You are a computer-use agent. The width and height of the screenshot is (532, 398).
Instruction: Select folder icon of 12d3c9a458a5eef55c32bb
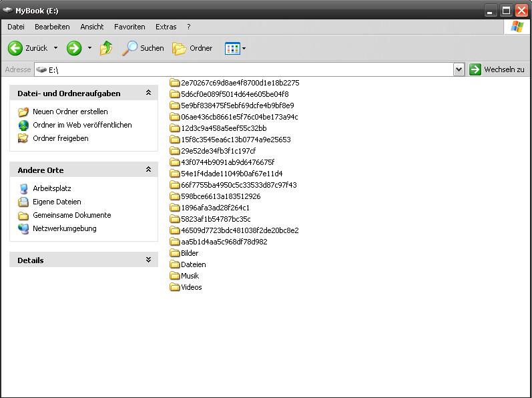point(174,128)
